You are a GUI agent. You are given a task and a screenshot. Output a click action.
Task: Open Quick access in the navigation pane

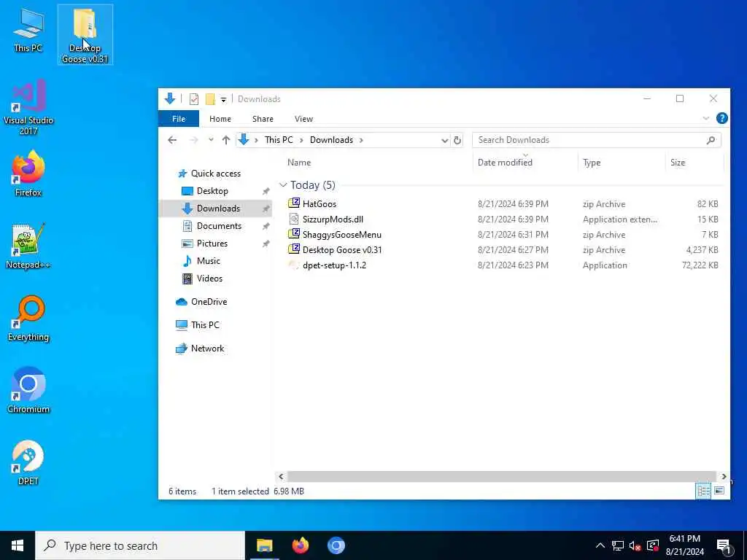pos(215,174)
